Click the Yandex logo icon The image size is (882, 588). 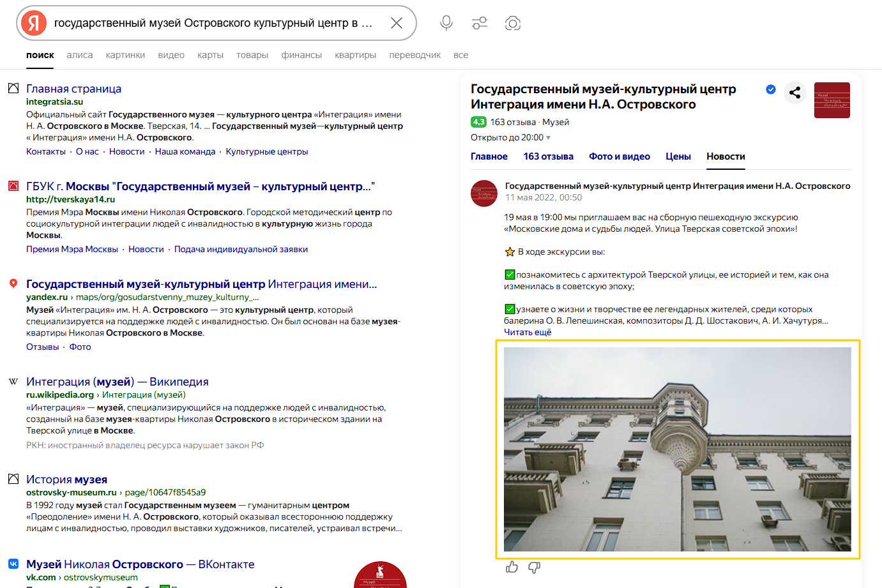coord(34,24)
